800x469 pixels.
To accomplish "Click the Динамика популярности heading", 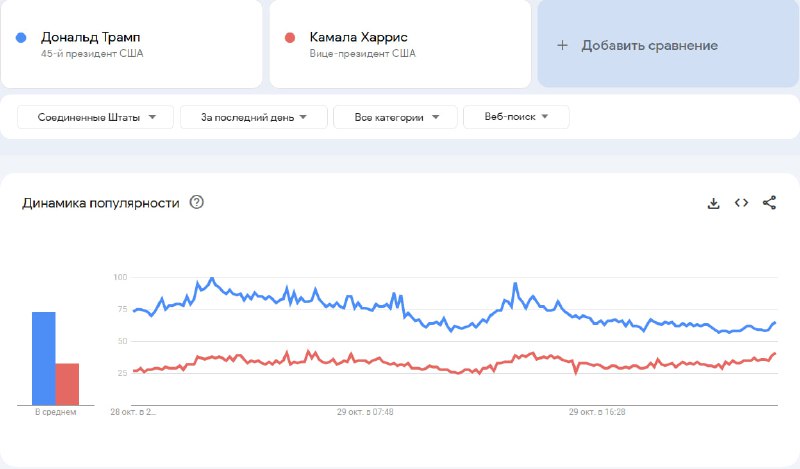I will [101, 203].
